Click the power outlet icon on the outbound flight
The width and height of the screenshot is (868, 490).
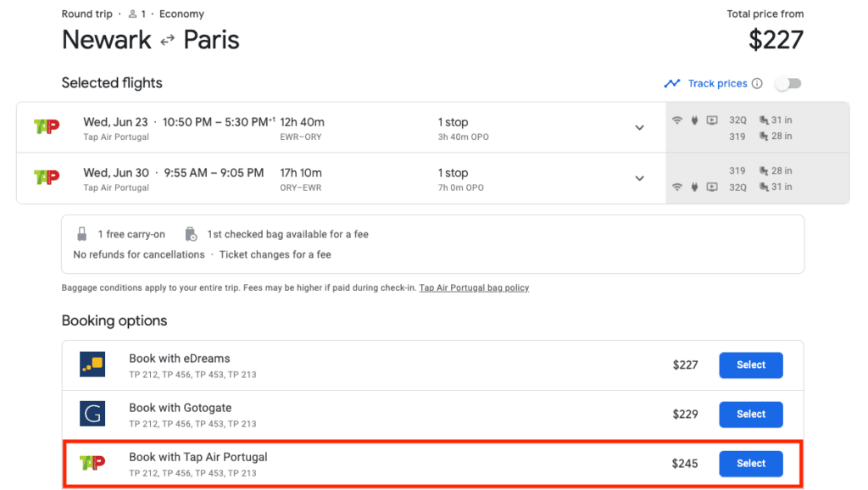(694, 120)
